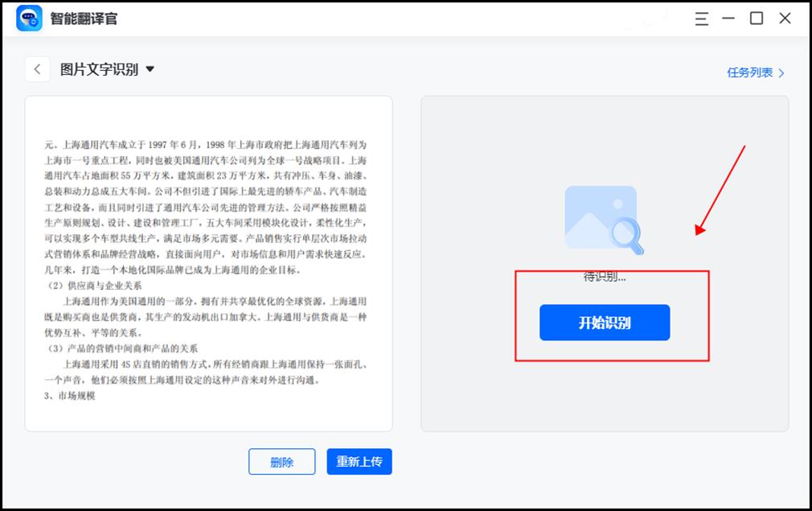Click the 智能翻译官 title text
The width and height of the screenshot is (812, 511).
[x=84, y=19]
